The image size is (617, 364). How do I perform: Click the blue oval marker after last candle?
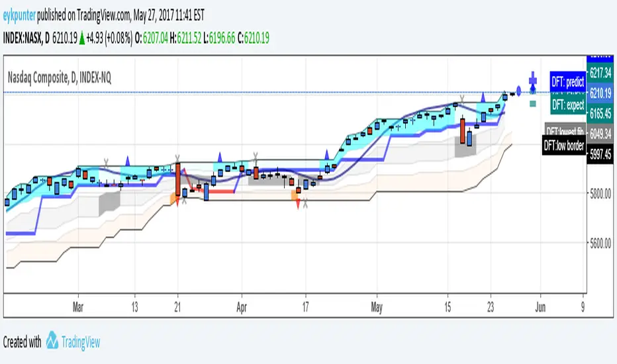tap(520, 91)
